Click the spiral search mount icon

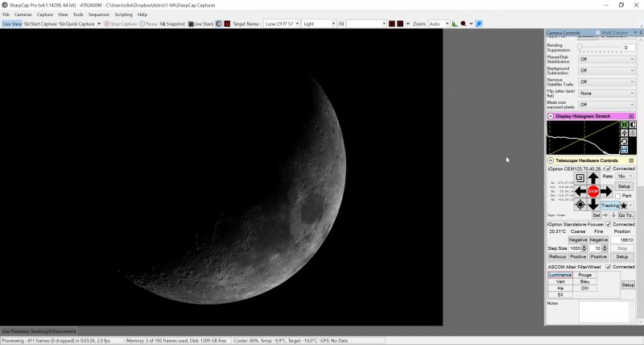(580, 178)
